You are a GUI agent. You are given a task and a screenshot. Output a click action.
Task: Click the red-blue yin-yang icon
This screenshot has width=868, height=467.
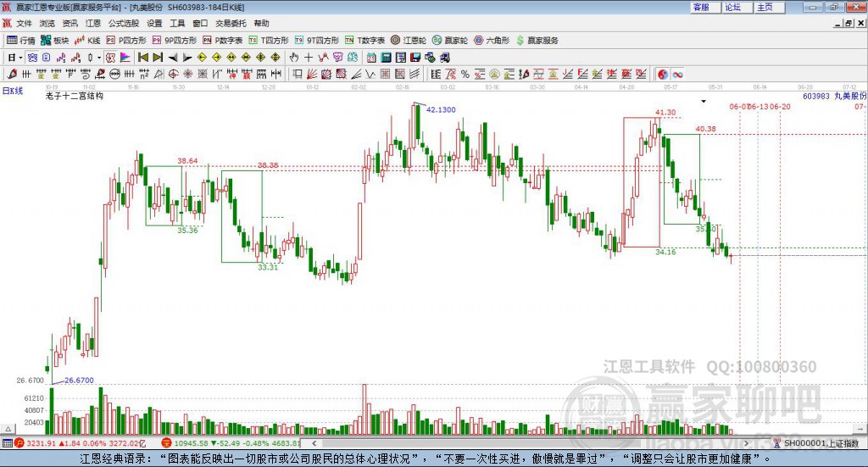point(663,74)
